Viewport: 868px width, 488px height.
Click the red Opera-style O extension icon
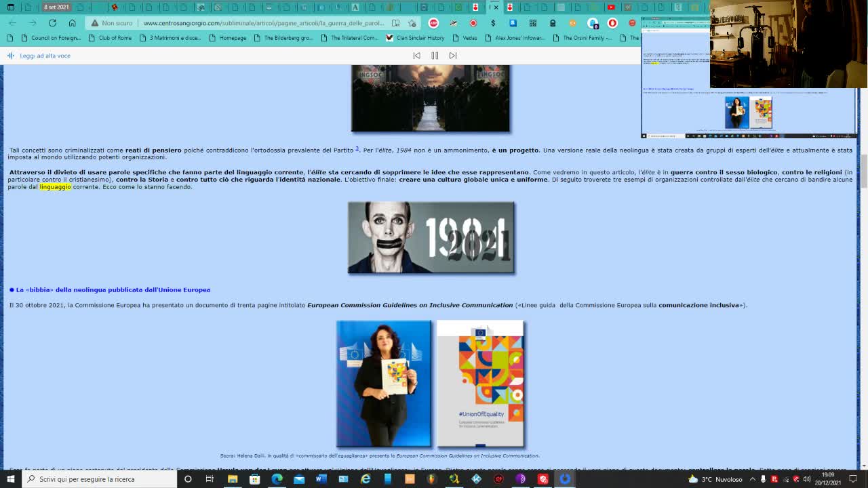tap(612, 23)
